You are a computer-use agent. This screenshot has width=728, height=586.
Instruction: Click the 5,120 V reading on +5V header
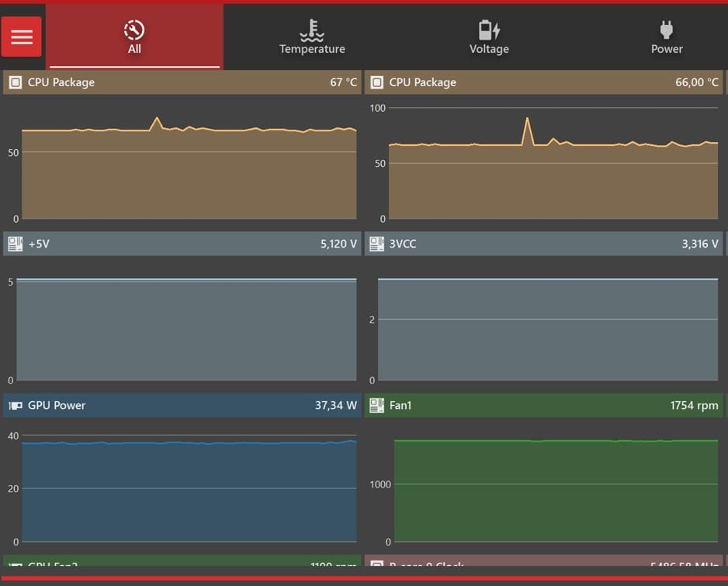[x=338, y=244]
